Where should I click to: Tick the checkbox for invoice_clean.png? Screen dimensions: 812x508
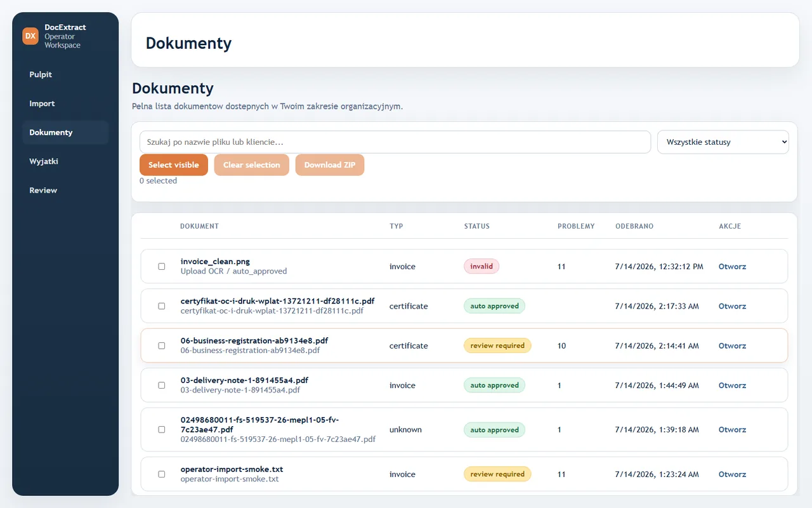(x=162, y=267)
